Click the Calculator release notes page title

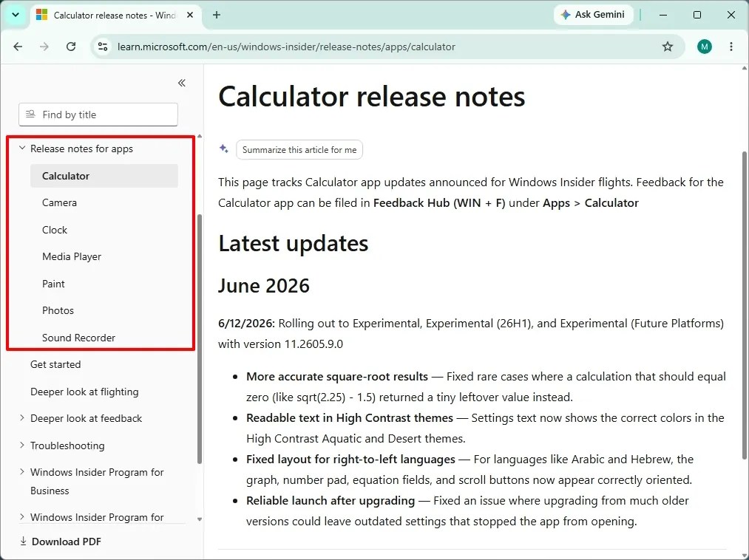pos(372,96)
